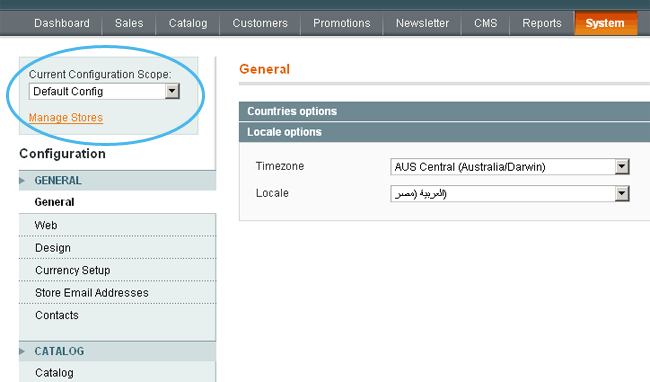Open the CMS menu

point(485,23)
